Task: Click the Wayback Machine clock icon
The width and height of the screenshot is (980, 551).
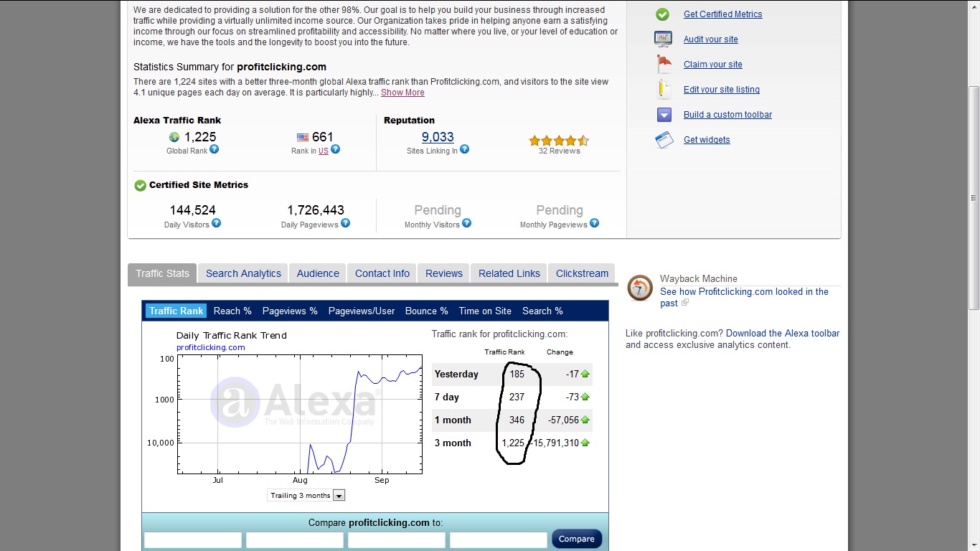Action: (640, 288)
